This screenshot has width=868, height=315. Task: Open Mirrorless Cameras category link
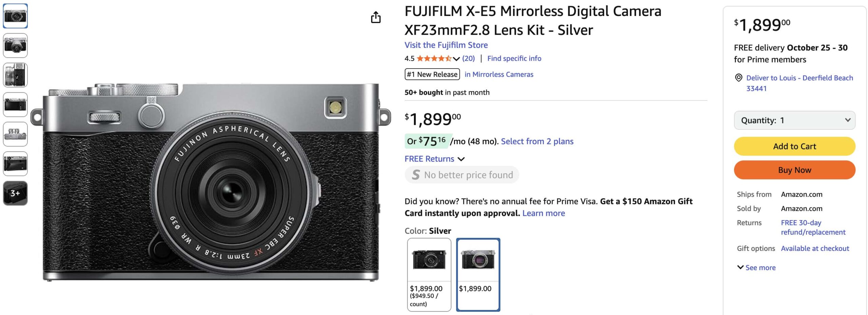point(499,74)
